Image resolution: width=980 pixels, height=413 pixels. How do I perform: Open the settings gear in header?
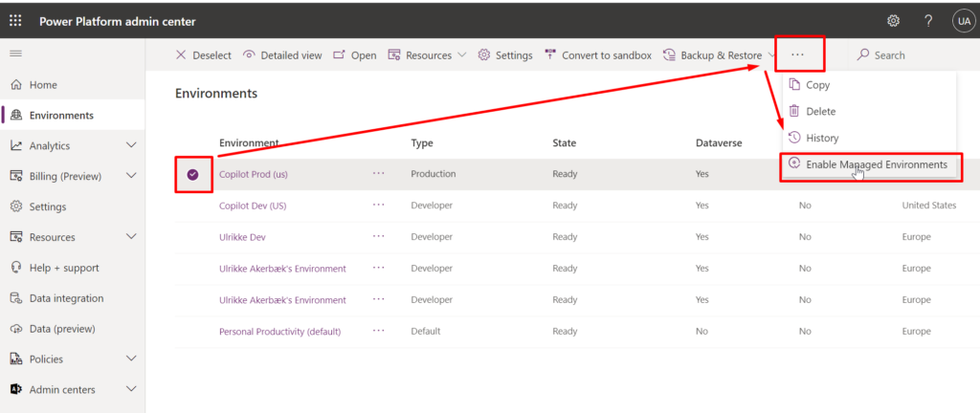click(x=893, y=21)
